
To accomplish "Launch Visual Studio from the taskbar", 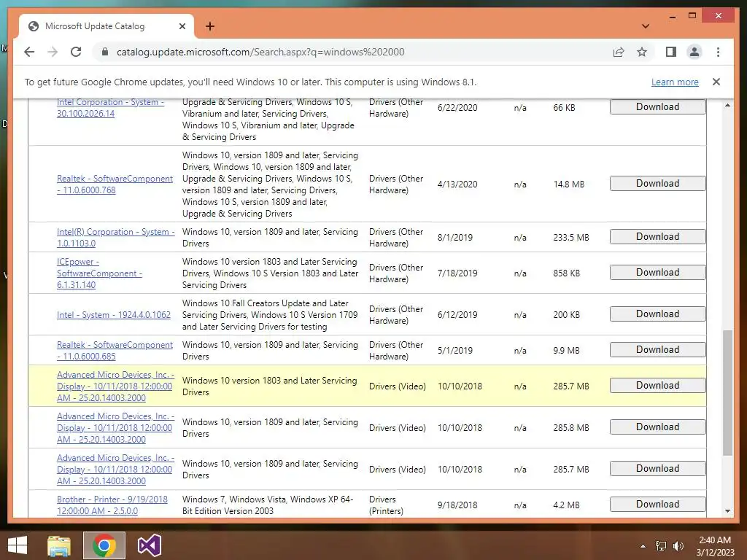I will click(150, 545).
